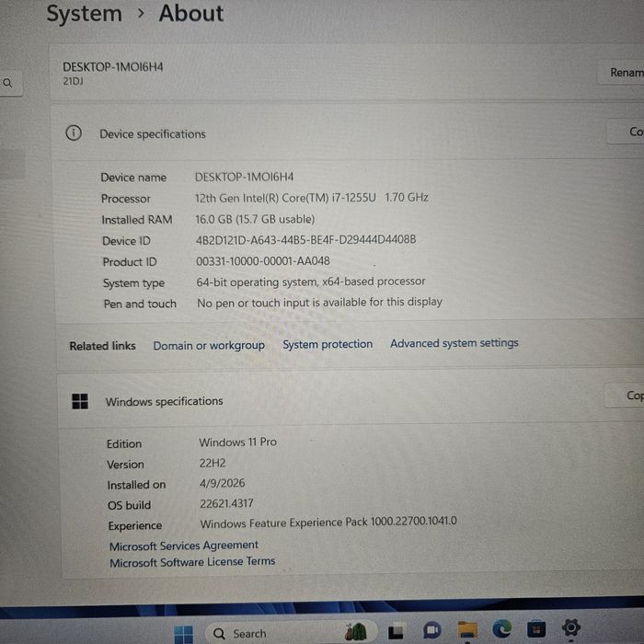Open Advanced system settings link
Screen dimensions: 644x644
point(454,343)
